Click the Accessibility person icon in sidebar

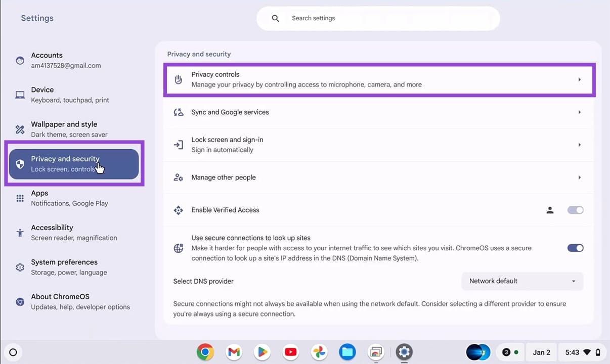coord(20,233)
